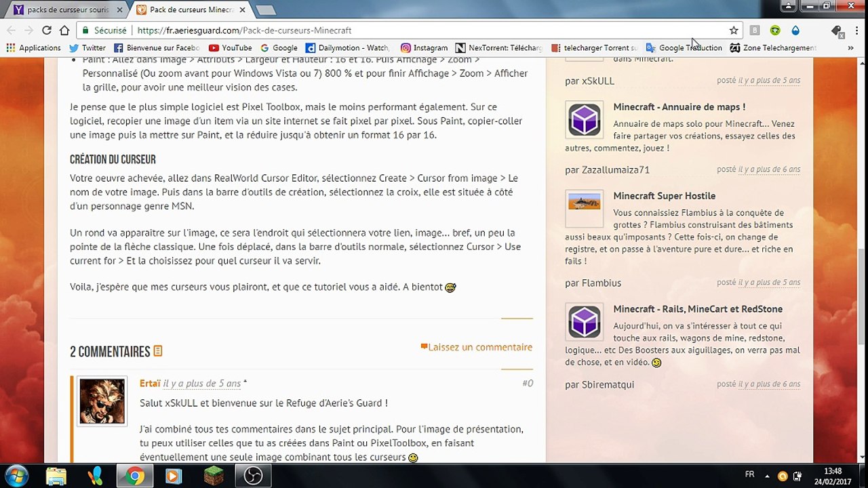Click the 'Laissez un commentaire' link

pyautogui.click(x=476, y=347)
